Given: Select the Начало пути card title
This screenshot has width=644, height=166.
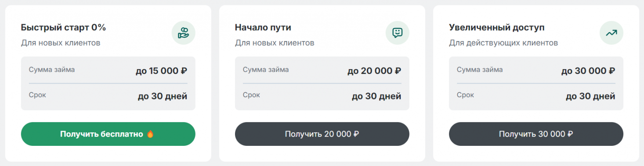Looking at the screenshot, I should point(263,28).
